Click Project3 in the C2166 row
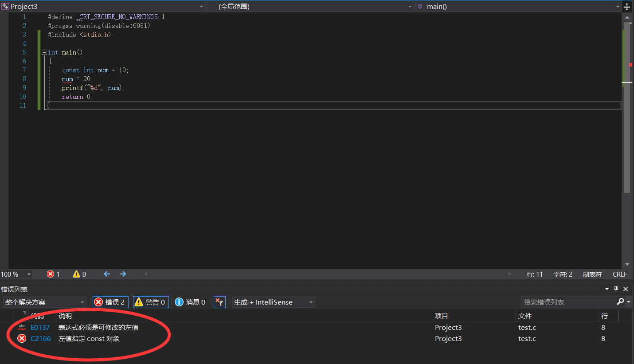The image size is (634, 364). click(x=448, y=339)
